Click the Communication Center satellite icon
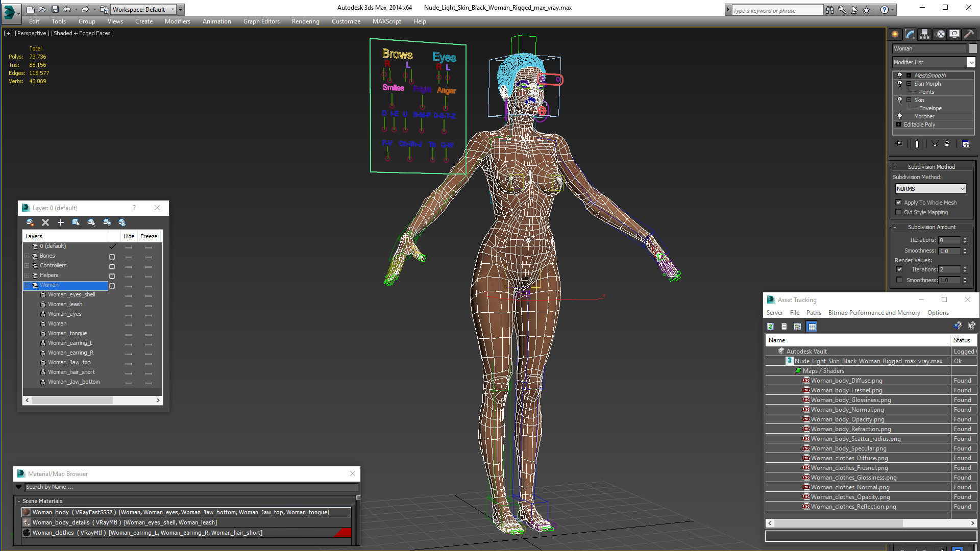This screenshot has height=551, width=980. point(854,10)
